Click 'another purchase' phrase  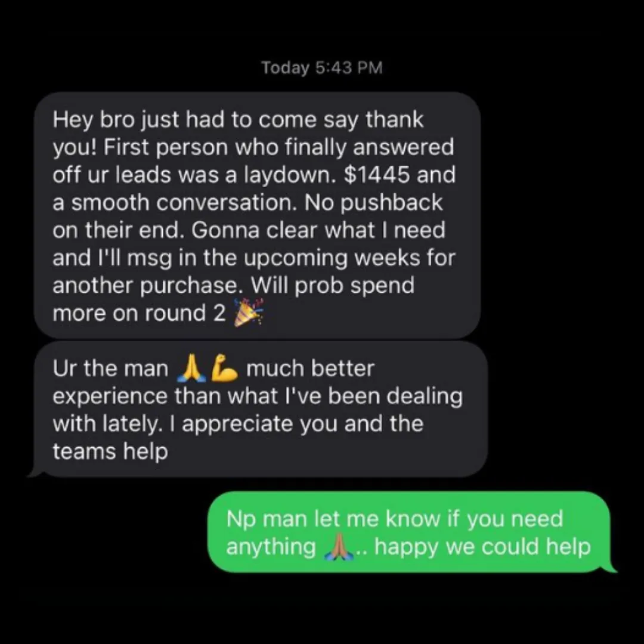coord(145,286)
